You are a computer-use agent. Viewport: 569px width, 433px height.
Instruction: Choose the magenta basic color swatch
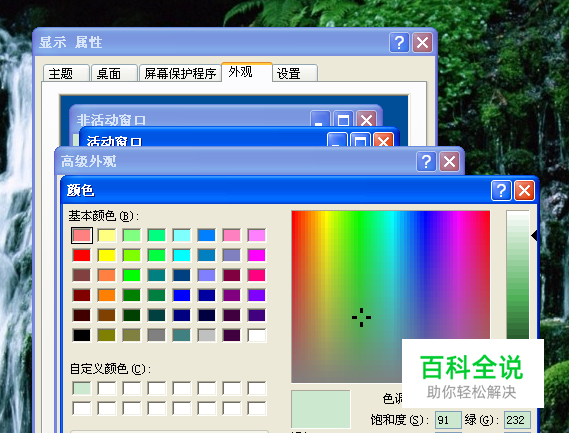click(x=257, y=255)
